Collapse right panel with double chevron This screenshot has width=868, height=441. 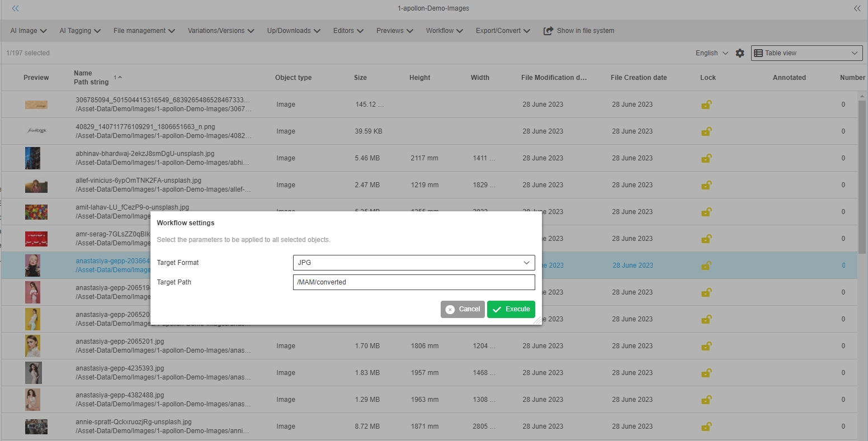(x=857, y=8)
